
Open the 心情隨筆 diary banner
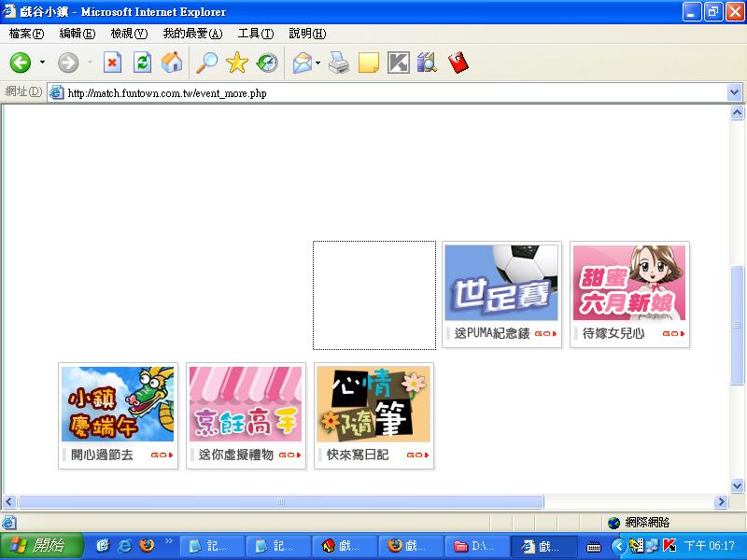[x=373, y=404]
